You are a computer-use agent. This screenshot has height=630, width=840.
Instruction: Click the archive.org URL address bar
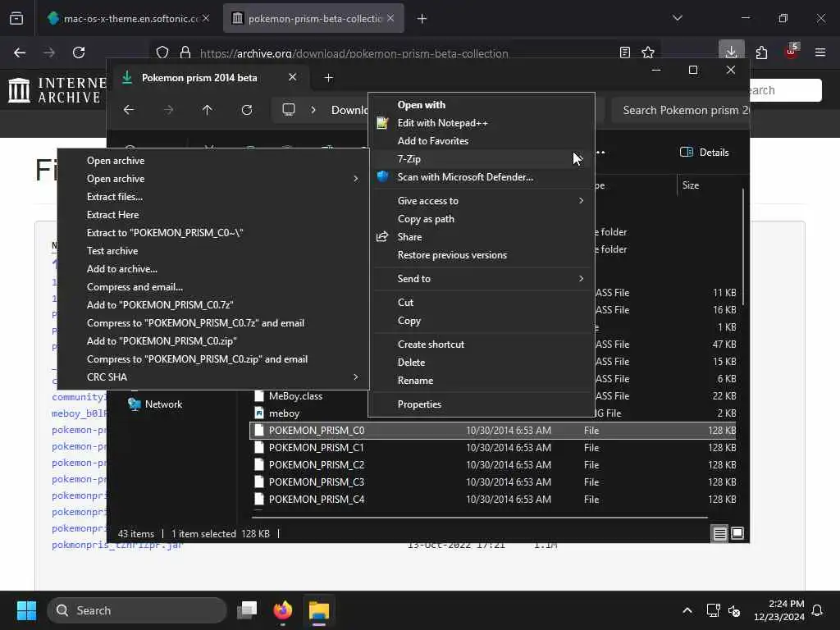(354, 53)
